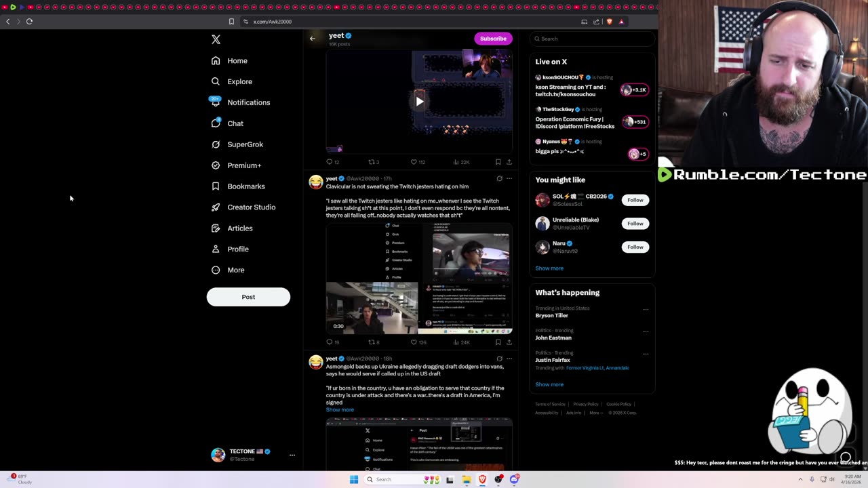This screenshot has width=868, height=488.
Task: Open the Clavicular post video thumbnail
Action: pos(419,278)
